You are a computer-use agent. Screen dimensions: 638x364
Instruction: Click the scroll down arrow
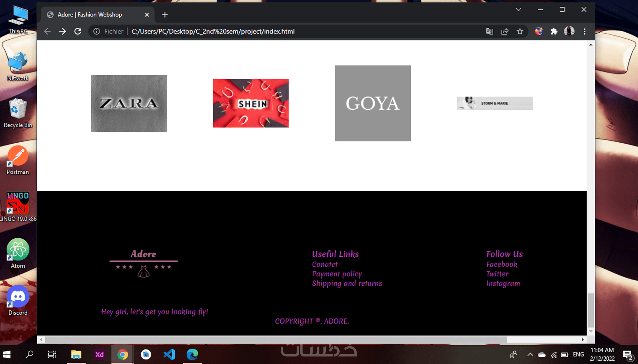click(591, 331)
